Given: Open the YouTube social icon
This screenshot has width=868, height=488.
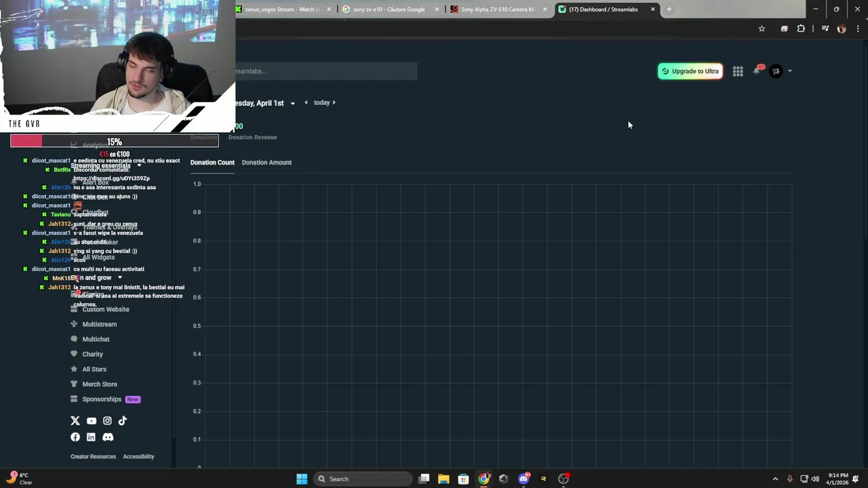Looking at the screenshot, I should pos(92,421).
